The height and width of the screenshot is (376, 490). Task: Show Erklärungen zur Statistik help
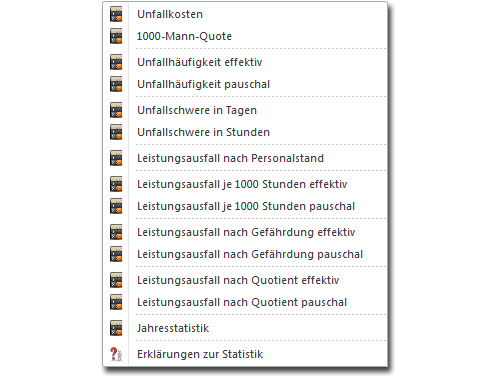pyautogui.click(x=200, y=354)
